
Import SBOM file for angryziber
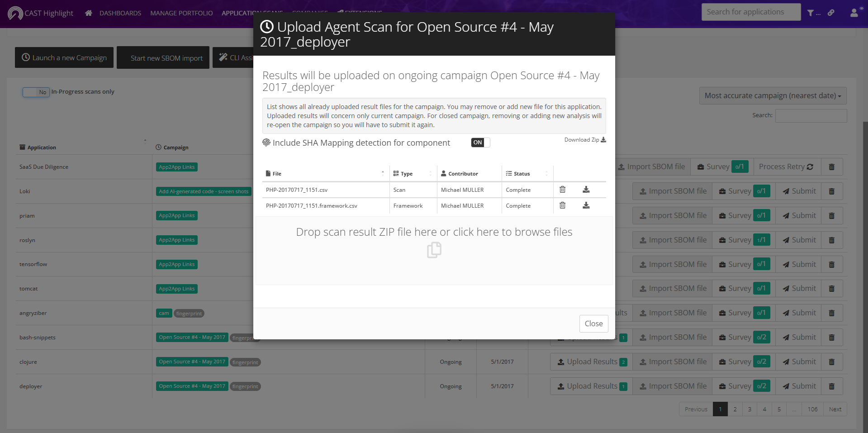pyautogui.click(x=673, y=313)
